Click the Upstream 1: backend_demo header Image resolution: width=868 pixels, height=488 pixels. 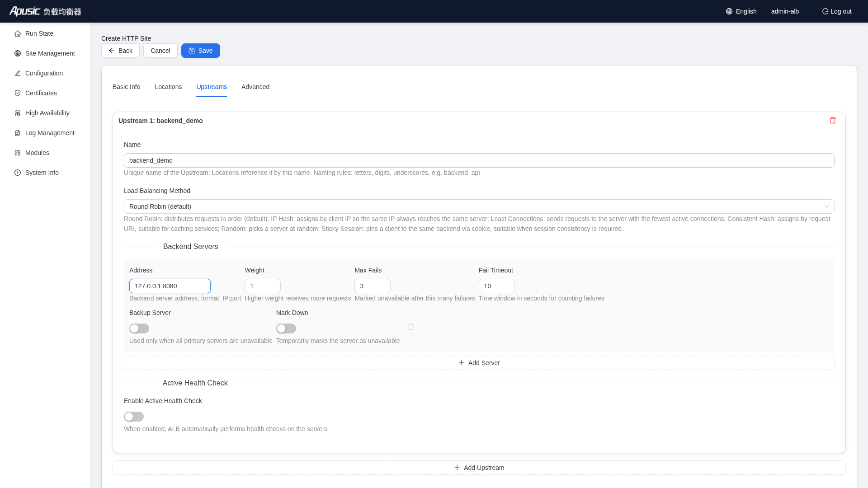[160, 121]
